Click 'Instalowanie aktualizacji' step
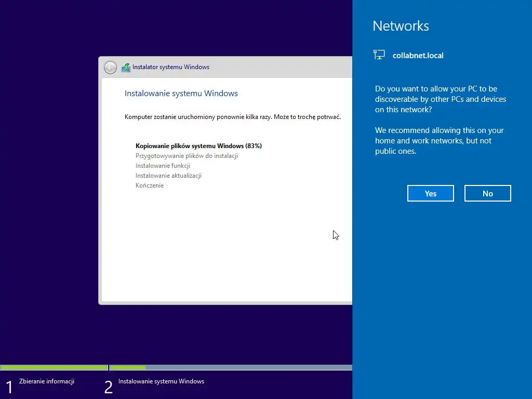The image size is (532, 399). pyautogui.click(x=169, y=176)
